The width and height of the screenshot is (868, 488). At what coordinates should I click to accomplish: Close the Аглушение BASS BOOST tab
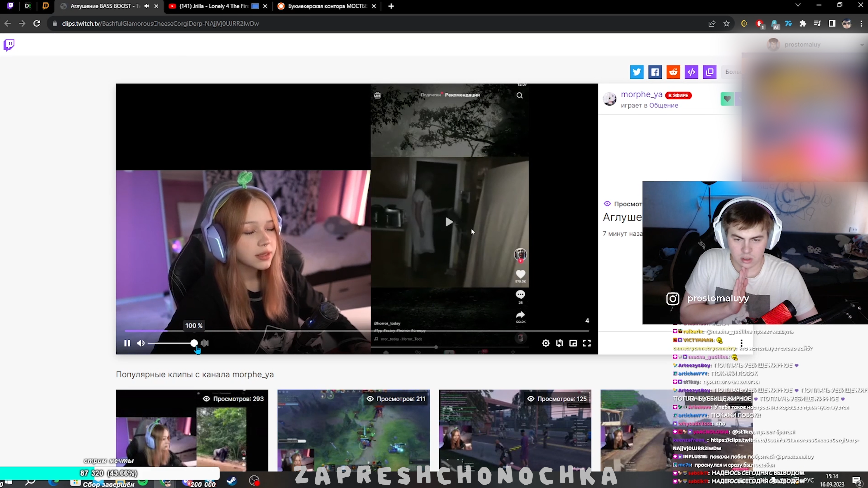click(156, 6)
